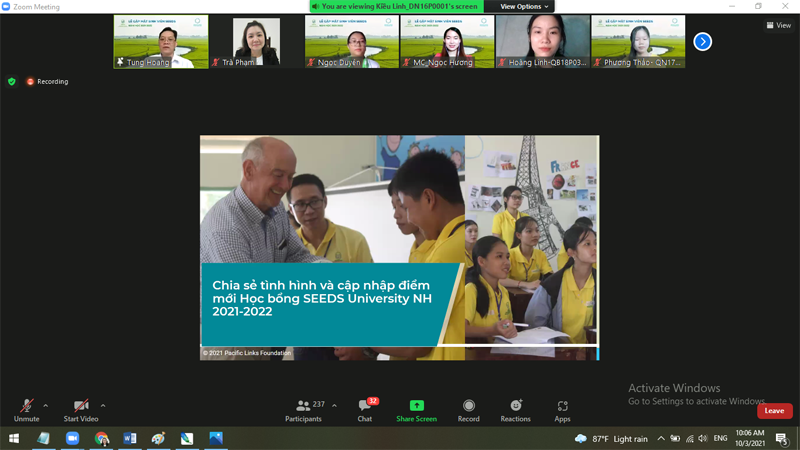Show hidden system tray icons
800x450 pixels.
(661, 438)
